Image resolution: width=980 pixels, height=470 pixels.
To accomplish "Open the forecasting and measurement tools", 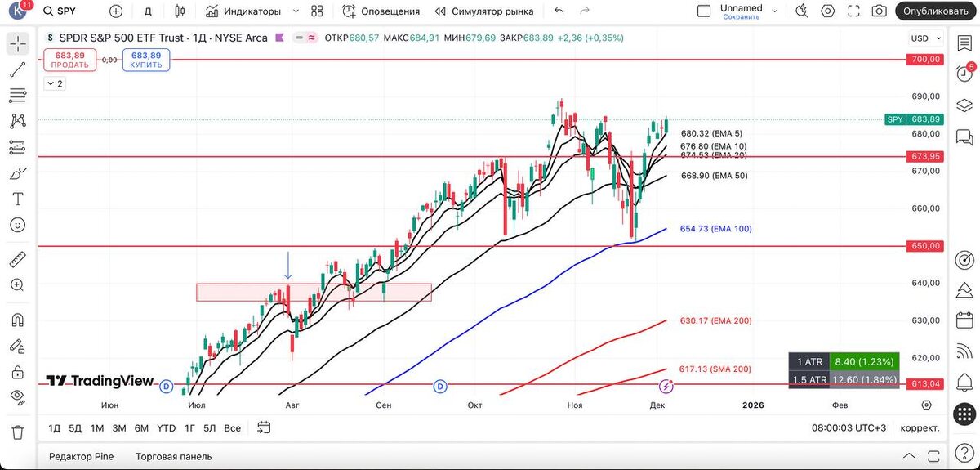I will pyautogui.click(x=18, y=147).
